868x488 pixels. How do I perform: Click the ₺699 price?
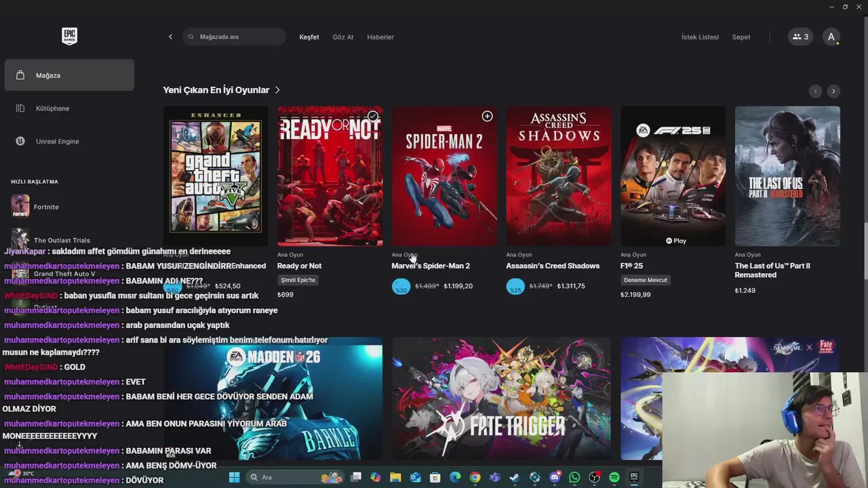point(285,295)
